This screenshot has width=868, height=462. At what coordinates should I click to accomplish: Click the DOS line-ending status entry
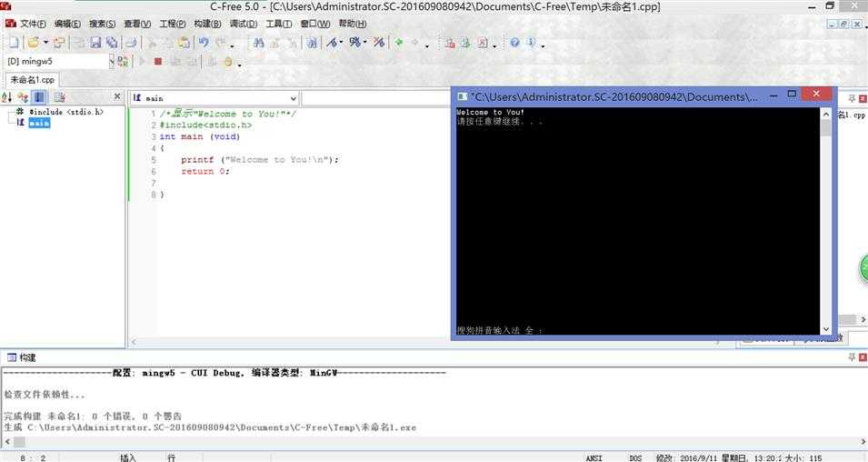(635, 458)
